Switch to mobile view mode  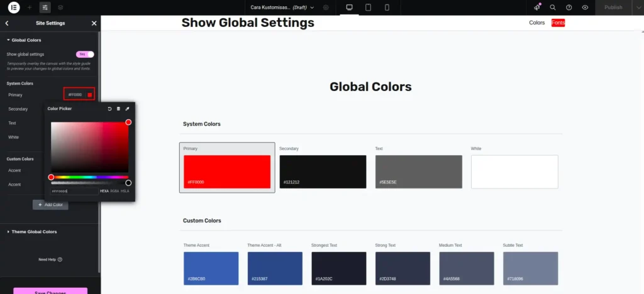387,8
